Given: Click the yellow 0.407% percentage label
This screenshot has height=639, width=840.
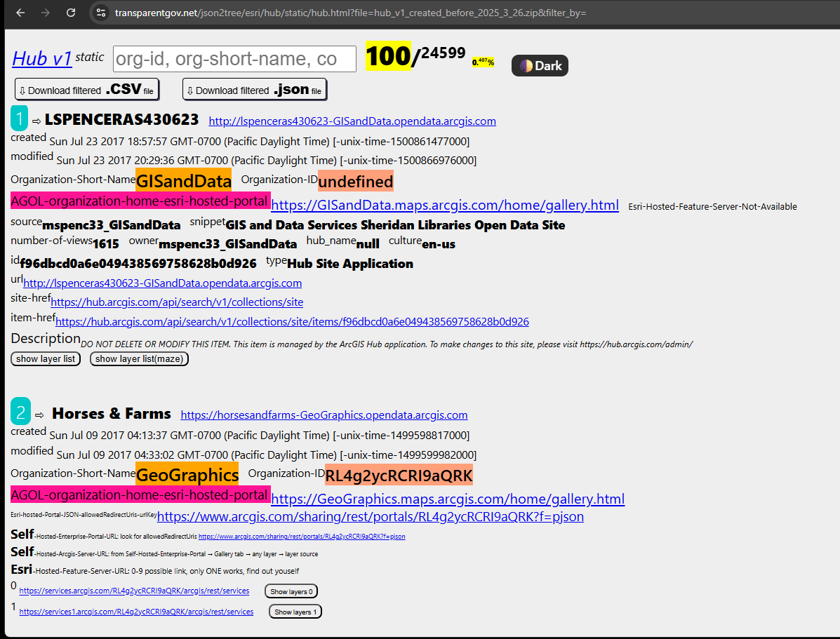Looking at the screenshot, I should coord(484,62).
